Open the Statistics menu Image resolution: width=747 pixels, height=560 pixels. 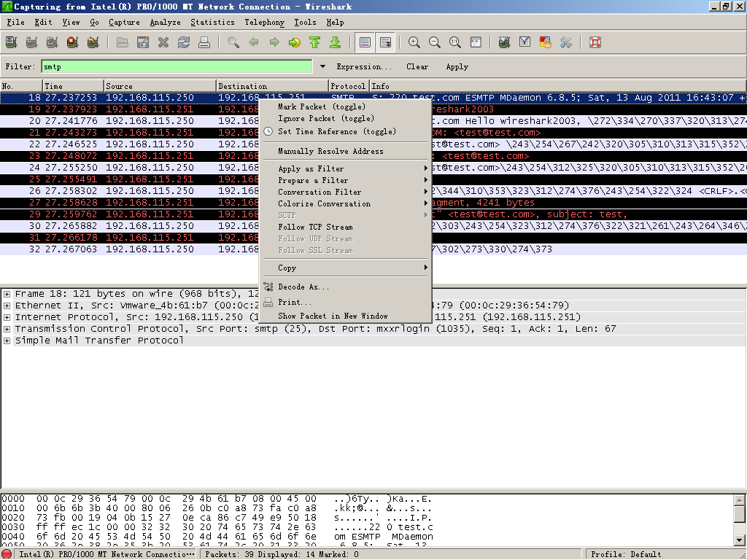[x=212, y=23]
